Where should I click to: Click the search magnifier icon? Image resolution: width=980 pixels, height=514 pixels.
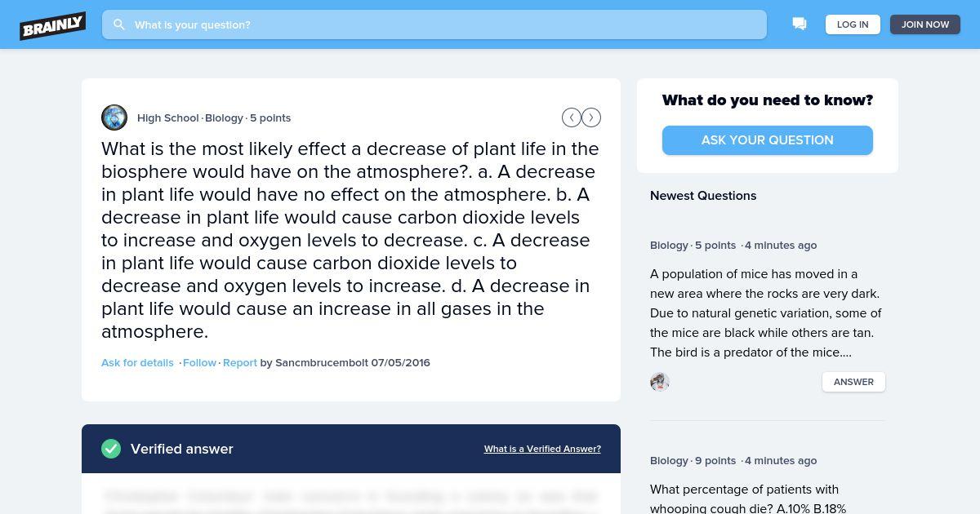point(119,24)
